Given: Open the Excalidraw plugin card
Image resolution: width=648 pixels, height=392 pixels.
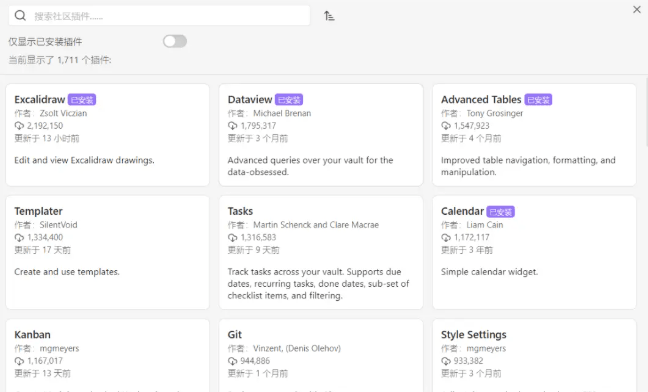Looking at the screenshot, I should [107, 135].
